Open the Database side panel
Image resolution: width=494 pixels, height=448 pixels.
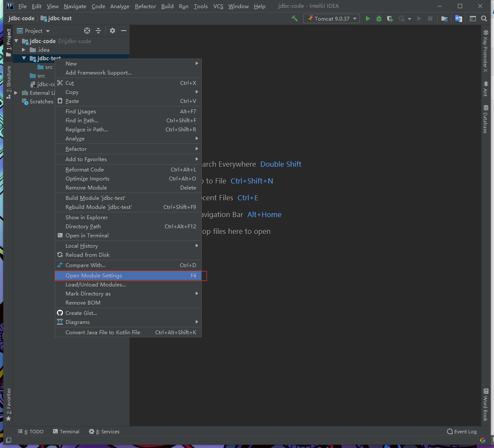tap(485, 119)
